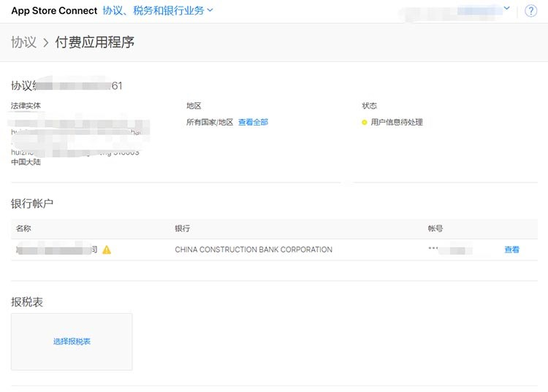Click the breadcrumb chevron separator
The height and width of the screenshot is (392, 548).
tap(46, 43)
